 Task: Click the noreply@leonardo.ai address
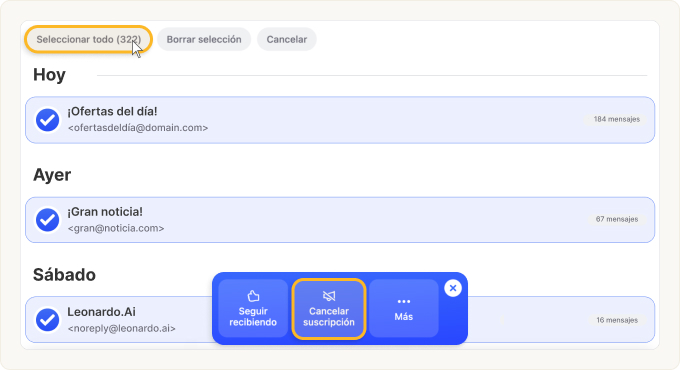[121, 328]
